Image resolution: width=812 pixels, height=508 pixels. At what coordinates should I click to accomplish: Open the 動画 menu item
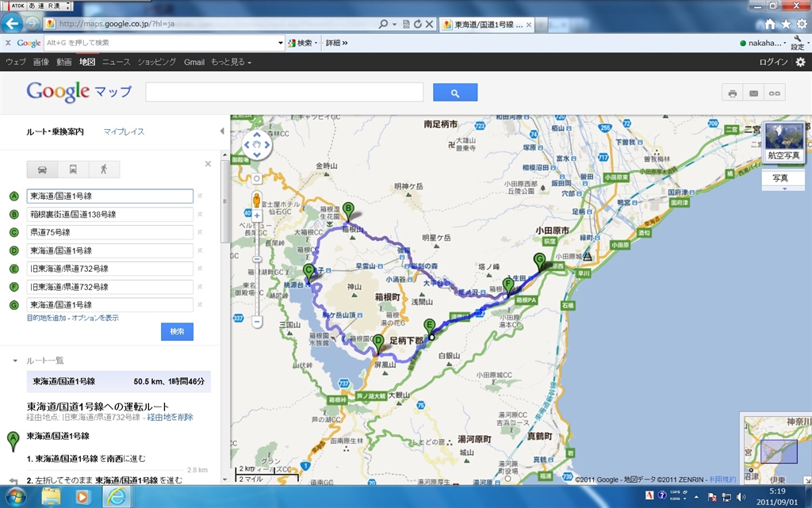[63, 62]
